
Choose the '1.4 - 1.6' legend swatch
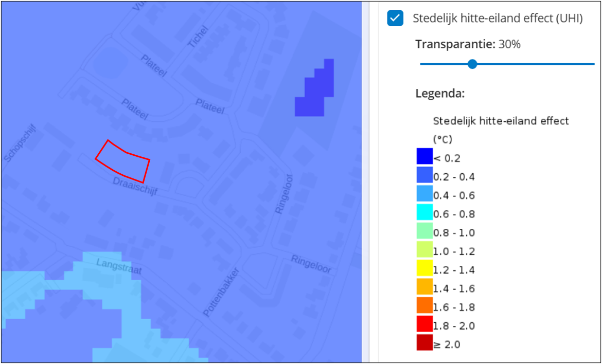point(424,287)
